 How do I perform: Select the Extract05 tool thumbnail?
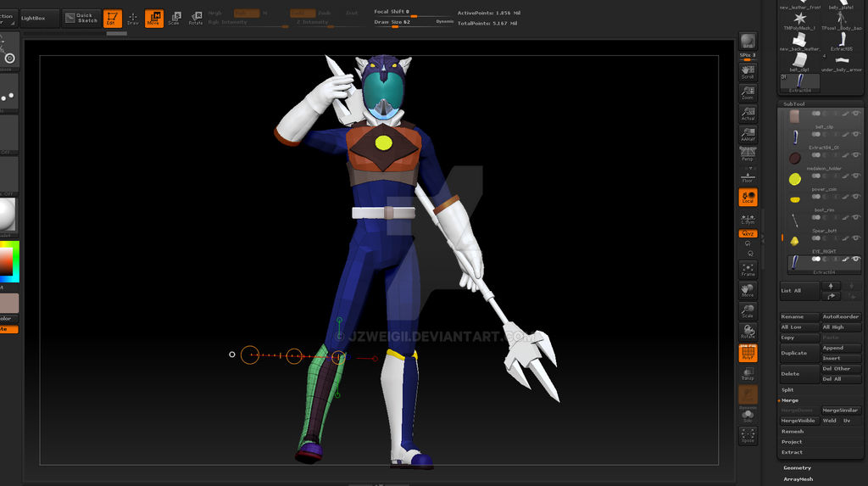point(842,42)
